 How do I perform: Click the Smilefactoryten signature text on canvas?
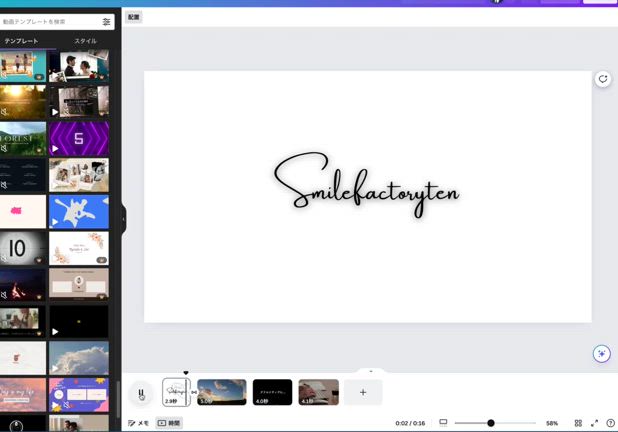(x=367, y=185)
